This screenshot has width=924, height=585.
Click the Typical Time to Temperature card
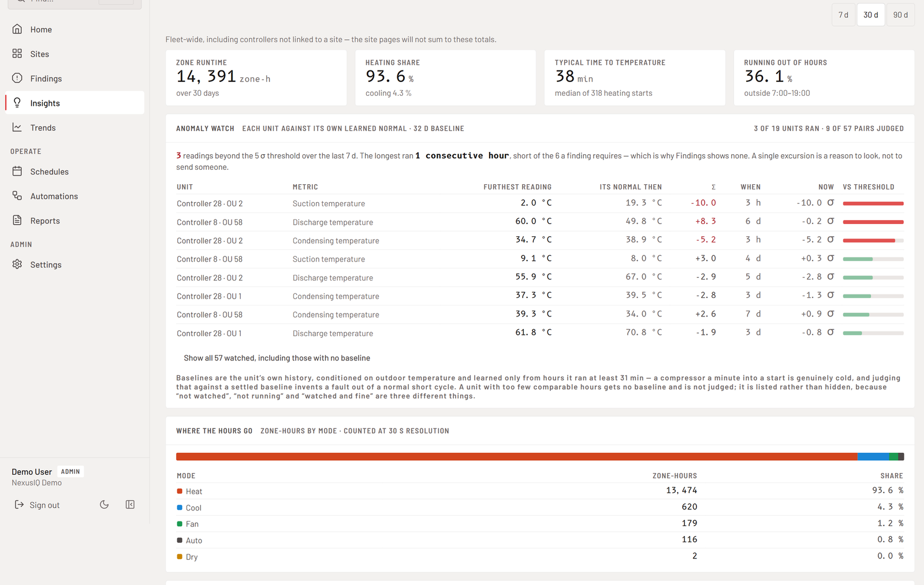point(635,78)
